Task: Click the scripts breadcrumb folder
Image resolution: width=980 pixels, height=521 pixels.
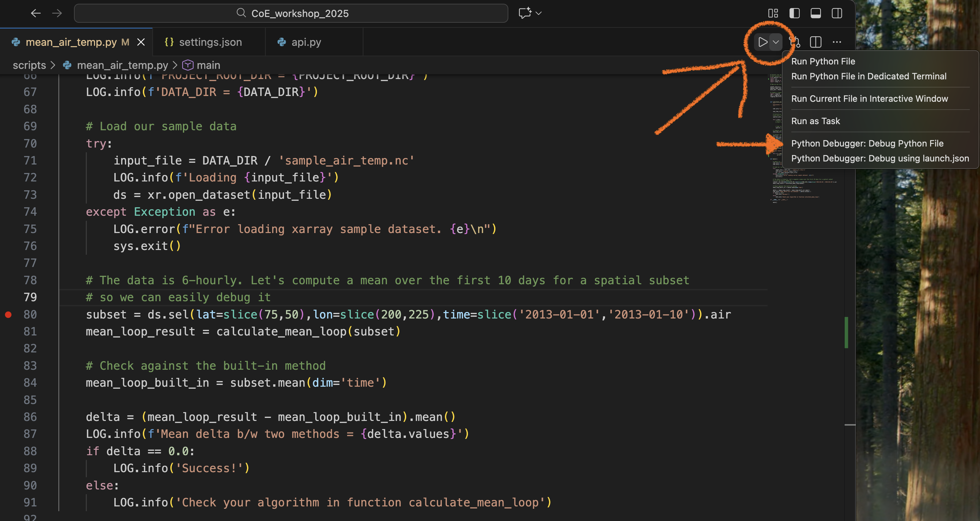Action: point(29,65)
